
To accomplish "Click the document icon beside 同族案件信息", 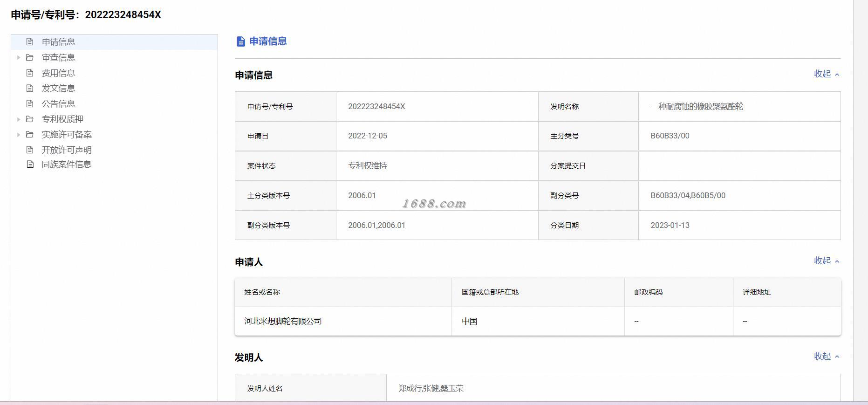I will [30, 164].
